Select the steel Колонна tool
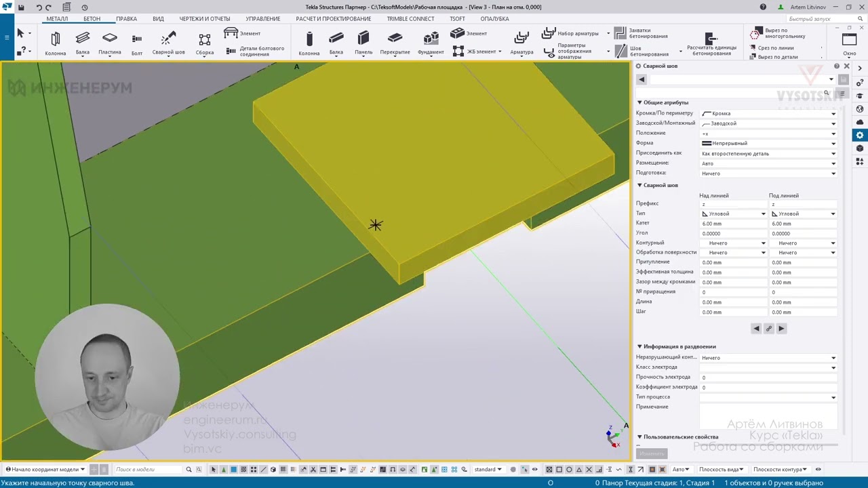Screen dimensions: 868x488 (x=56, y=43)
